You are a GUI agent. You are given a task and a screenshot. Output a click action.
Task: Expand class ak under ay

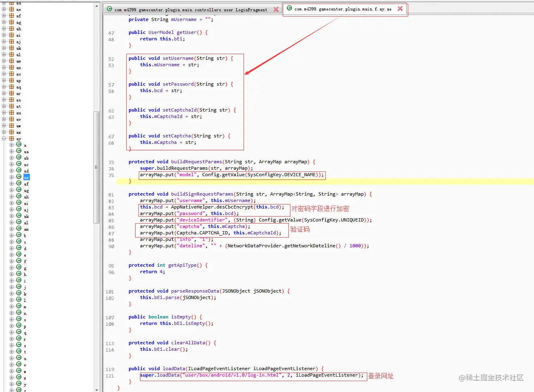pos(12,216)
